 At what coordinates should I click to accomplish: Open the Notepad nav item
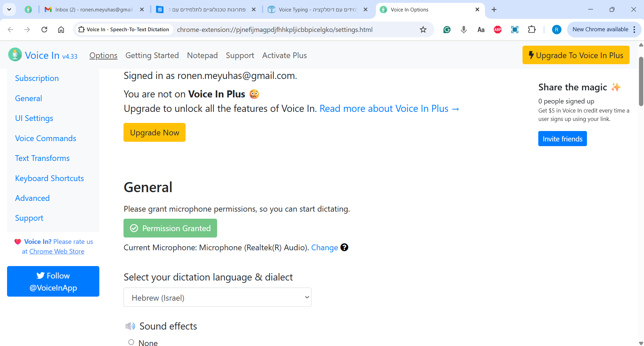[x=202, y=55]
